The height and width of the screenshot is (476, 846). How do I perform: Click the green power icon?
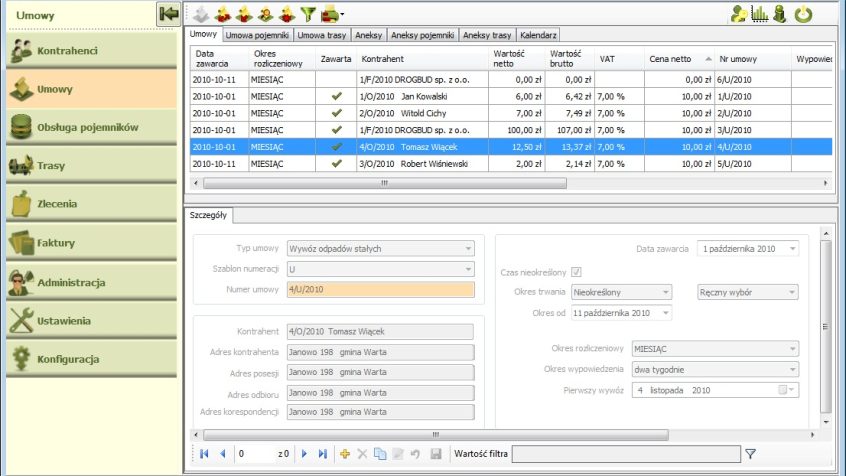click(803, 14)
